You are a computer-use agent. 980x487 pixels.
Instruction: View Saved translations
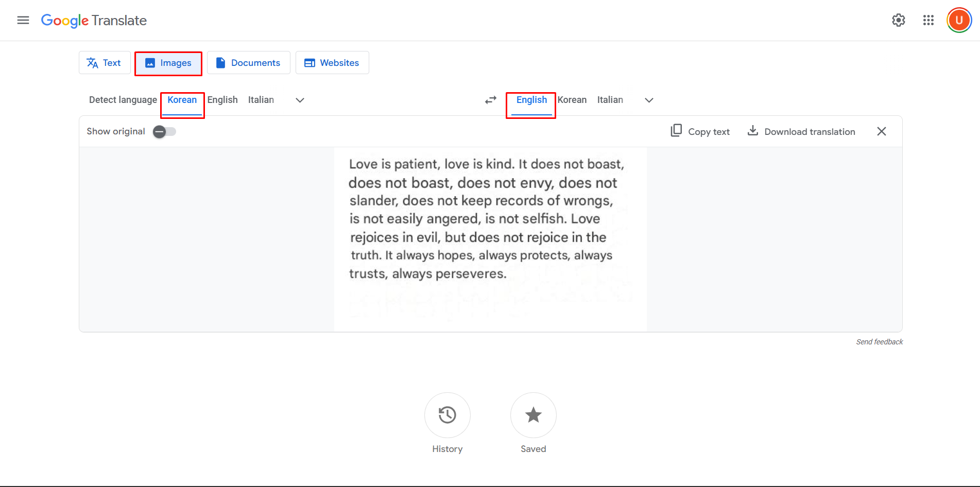533,415
